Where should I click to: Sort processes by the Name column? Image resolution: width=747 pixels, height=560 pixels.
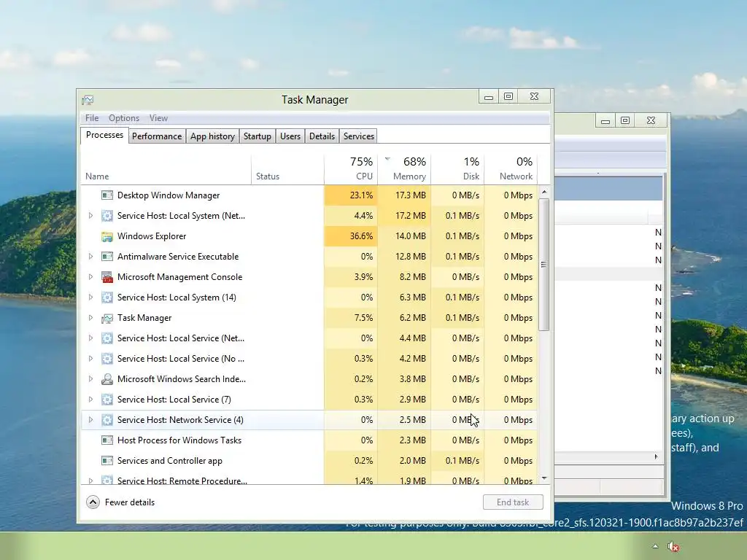pos(166,169)
